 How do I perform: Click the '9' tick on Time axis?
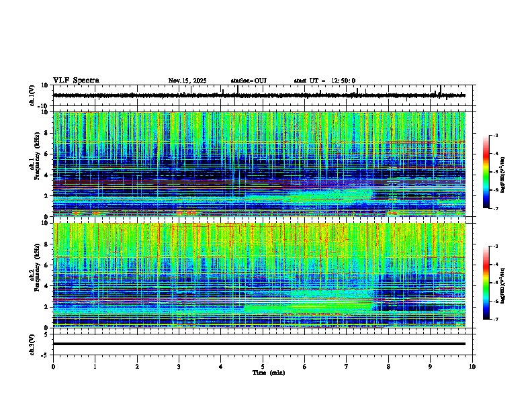430,367
